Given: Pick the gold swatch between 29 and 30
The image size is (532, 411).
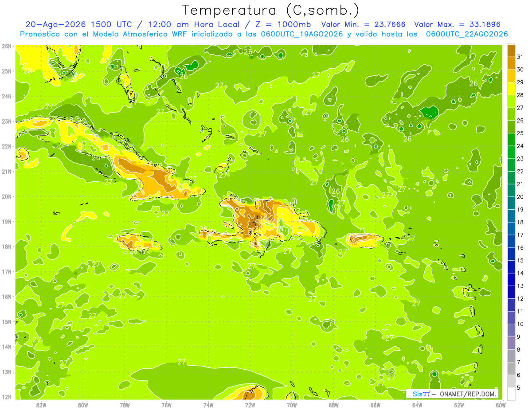Looking at the screenshot, I should (511, 76).
